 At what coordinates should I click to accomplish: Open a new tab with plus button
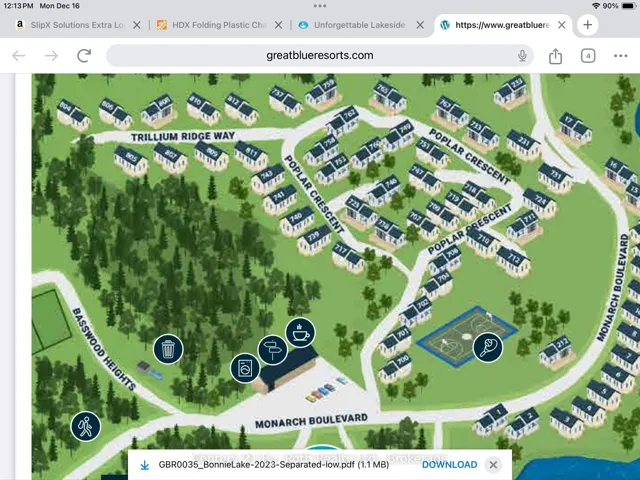tap(587, 25)
